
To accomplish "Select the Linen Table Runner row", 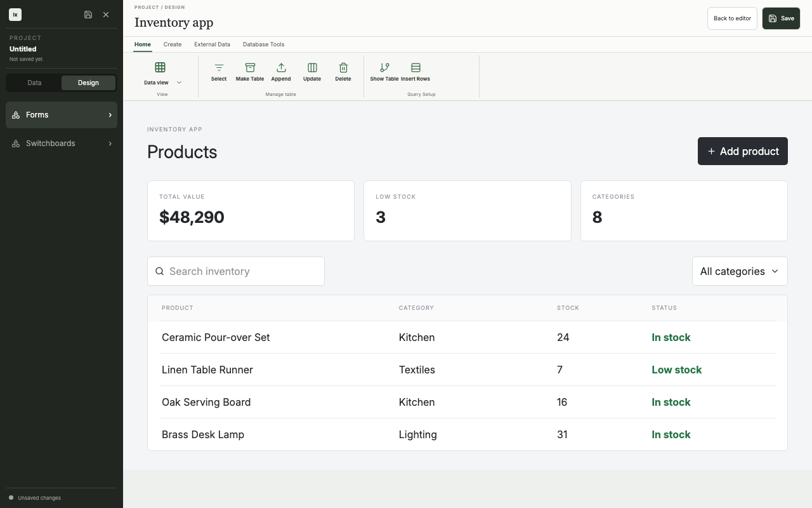I will point(468,370).
